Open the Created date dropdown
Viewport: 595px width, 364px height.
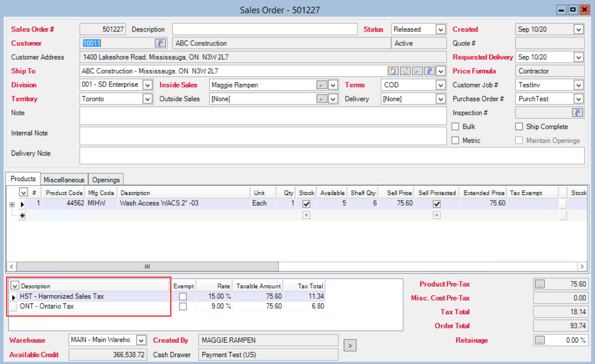[x=578, y=30]
